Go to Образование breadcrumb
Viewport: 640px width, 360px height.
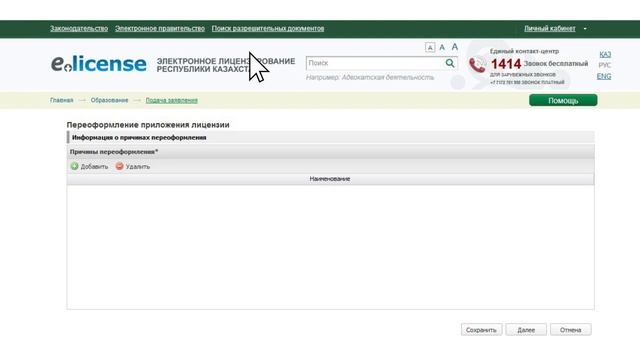109,100
